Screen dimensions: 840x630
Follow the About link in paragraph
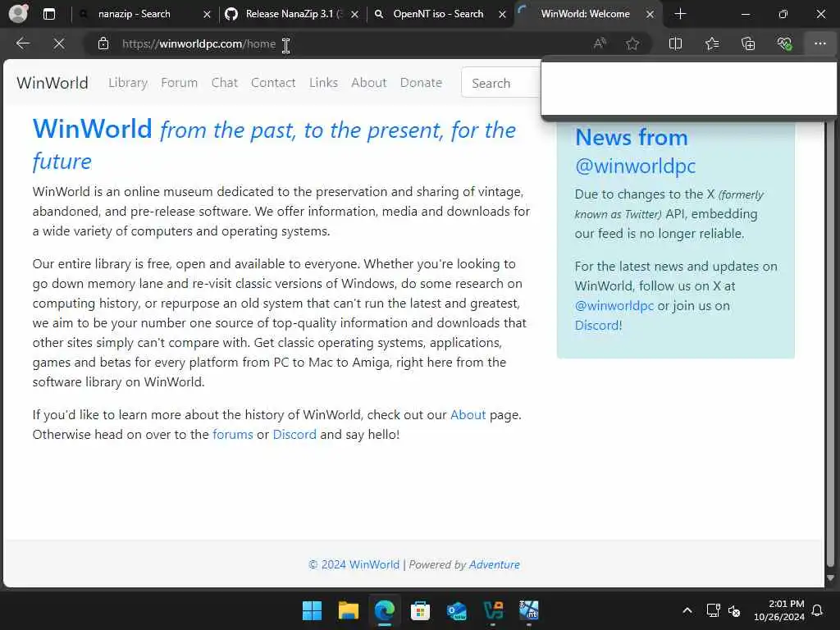click(468, 414)
